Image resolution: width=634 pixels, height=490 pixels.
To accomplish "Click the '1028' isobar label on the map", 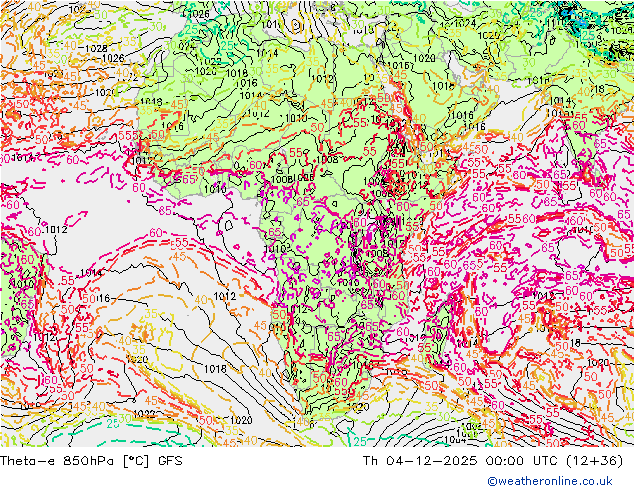I will pyautogui.click(x=96, y=49).
